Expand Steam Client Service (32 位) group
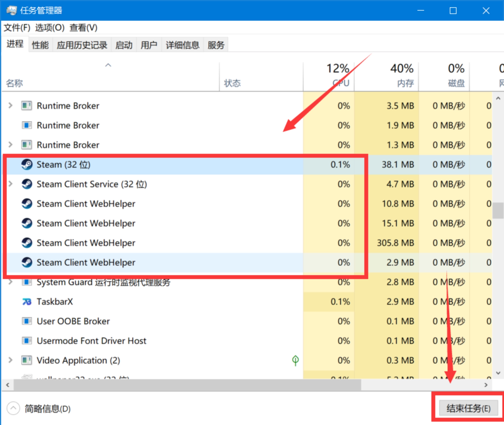504x425 pixels. point(10,184)
